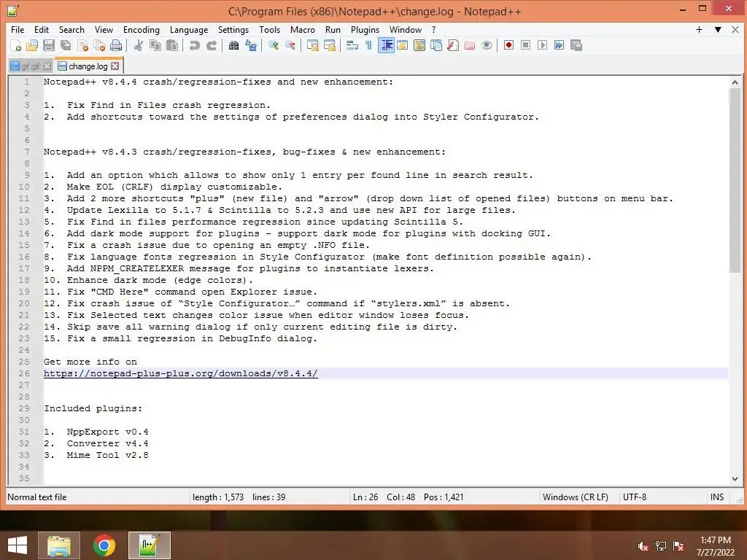Expand the opened files drop-down arrow

(x=718, y=29)
